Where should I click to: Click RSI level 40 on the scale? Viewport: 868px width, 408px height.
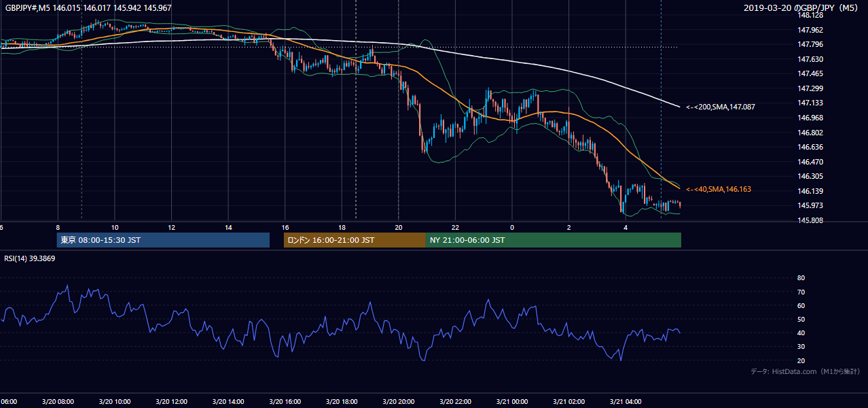click(x=801, y=333)
